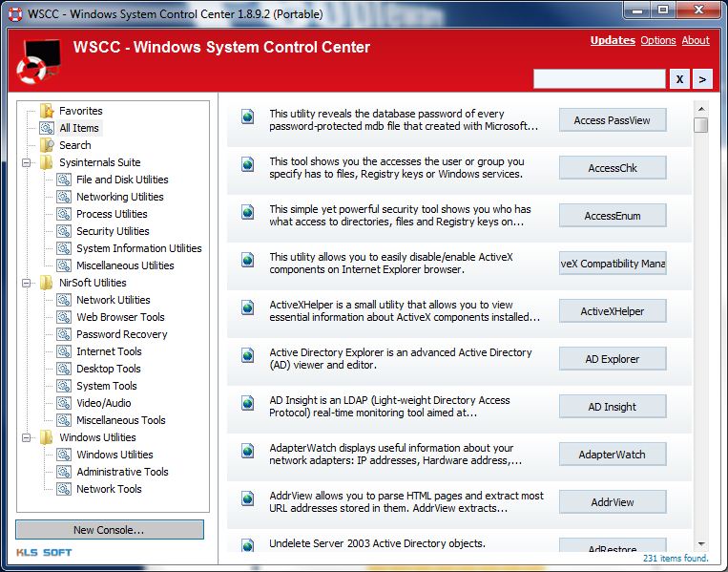Collapse the Windows Utilities parent node
Viewport: 728px width, 572px height.
click(x=27, y=437)
